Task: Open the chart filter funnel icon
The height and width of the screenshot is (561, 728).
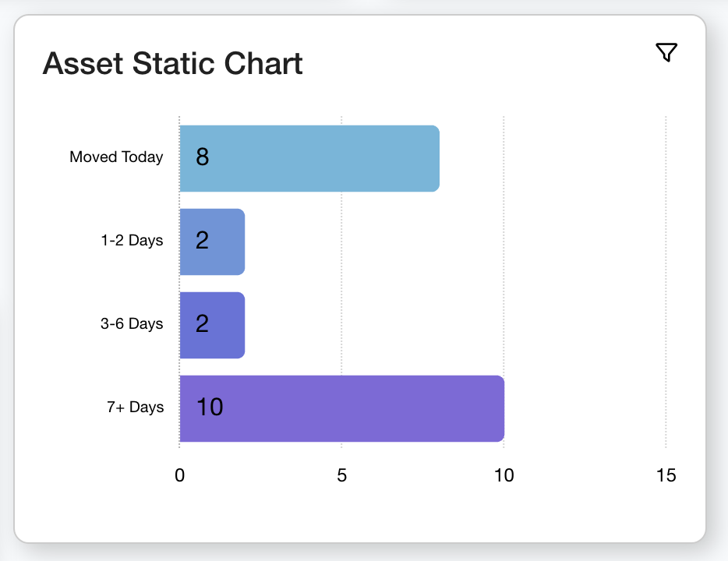Action: click(x=666, y=53)
